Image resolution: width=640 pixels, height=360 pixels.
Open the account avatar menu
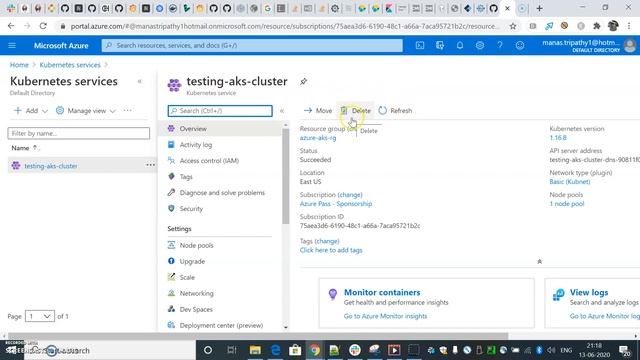coord(630,45)
